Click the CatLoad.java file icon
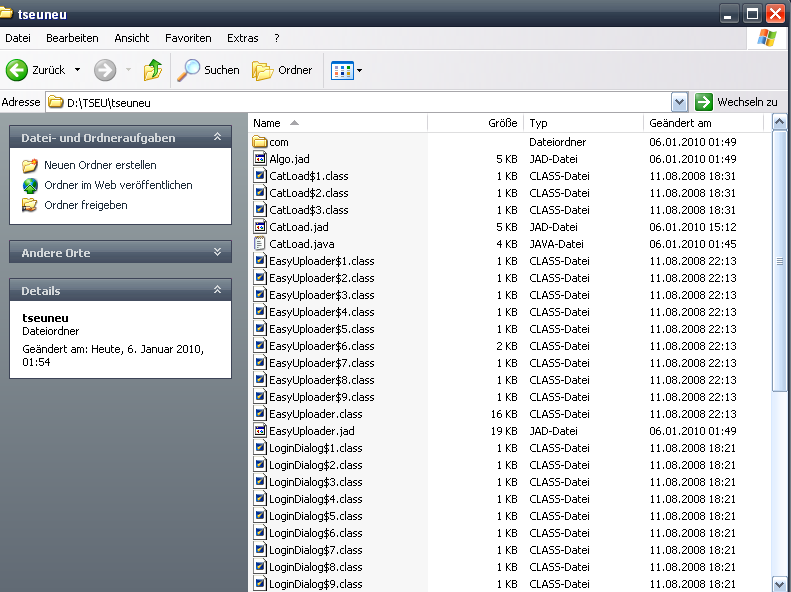The image size is (791, 592). 259,244
